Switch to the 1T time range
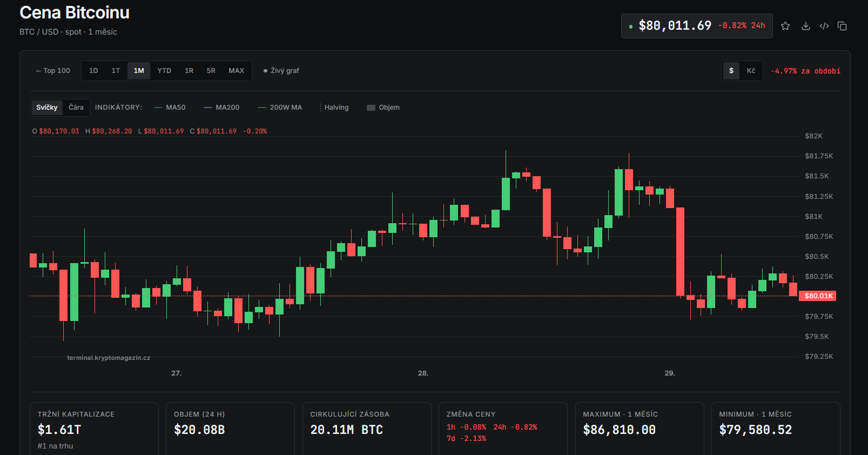Image resolution: width=868 pixels, height=455 pixels. point(116,71)
